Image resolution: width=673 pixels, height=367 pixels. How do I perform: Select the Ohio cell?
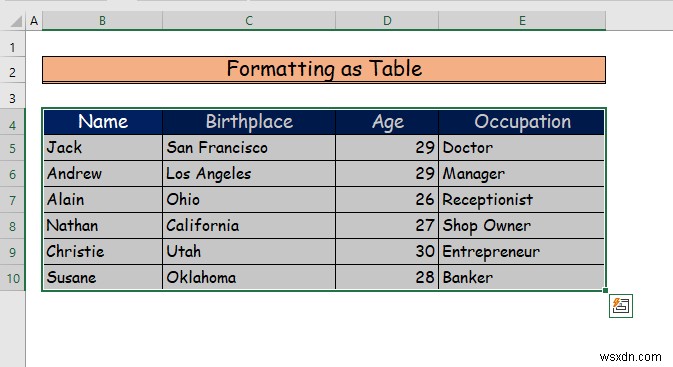tap(249, 200)
